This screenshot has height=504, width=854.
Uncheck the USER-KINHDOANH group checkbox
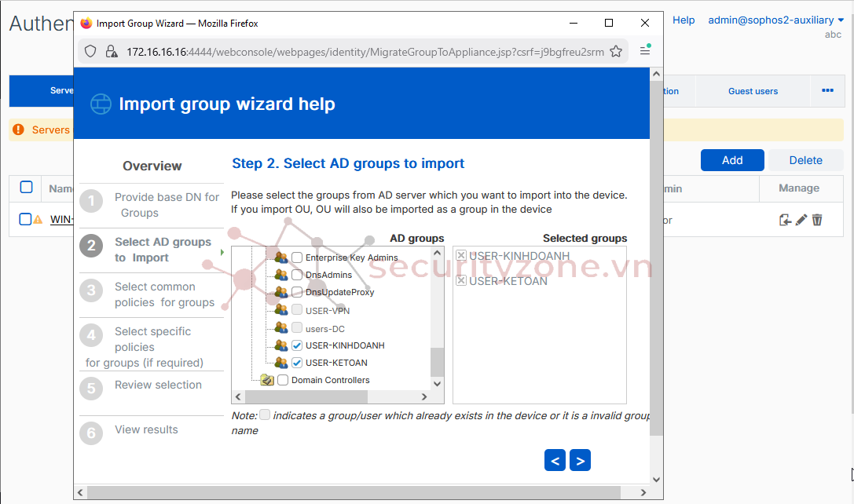[297, 345]
